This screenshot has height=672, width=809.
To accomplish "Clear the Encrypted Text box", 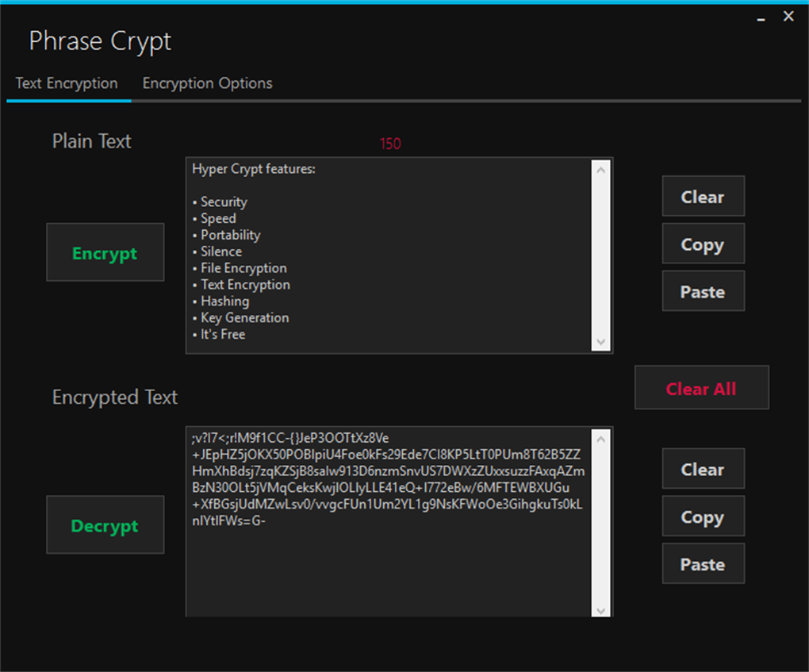I will (704, 469).
